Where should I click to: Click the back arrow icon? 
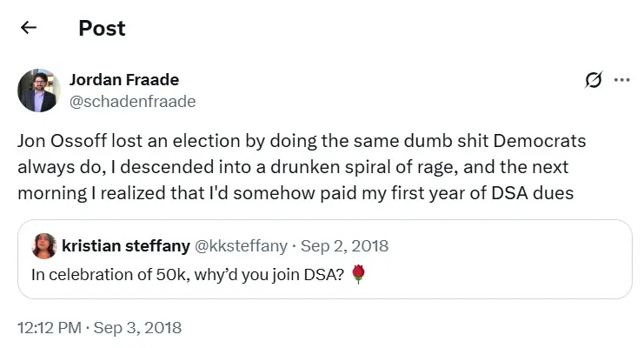tap(29, 28)
